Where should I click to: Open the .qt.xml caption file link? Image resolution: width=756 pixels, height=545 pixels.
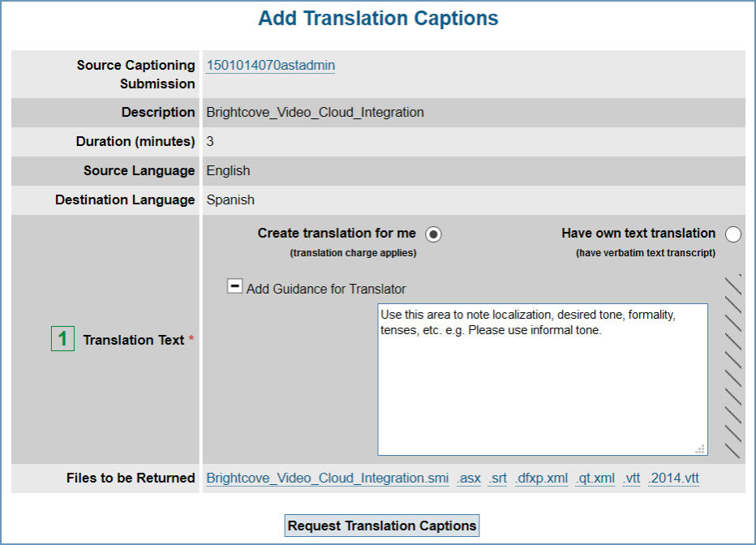pos(595,478)
